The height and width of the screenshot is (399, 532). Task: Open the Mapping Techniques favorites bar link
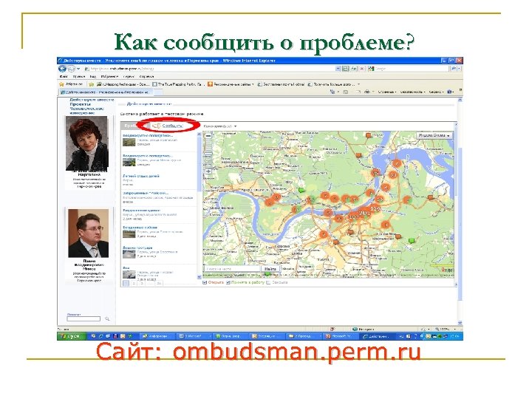pos(123,84)
